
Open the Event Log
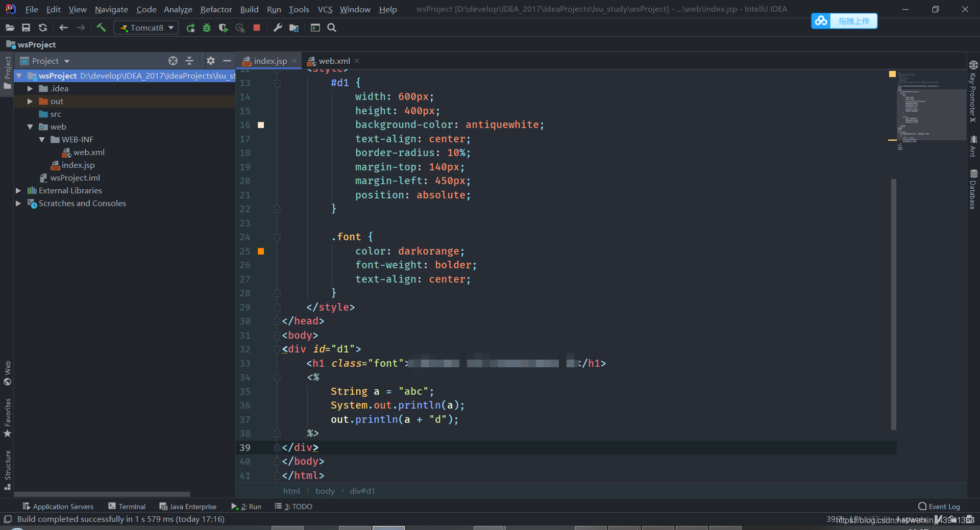pos(939,507)
